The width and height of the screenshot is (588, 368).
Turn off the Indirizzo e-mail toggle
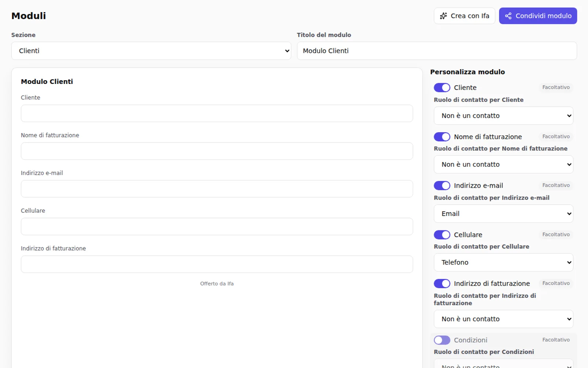tap(442, 185)
